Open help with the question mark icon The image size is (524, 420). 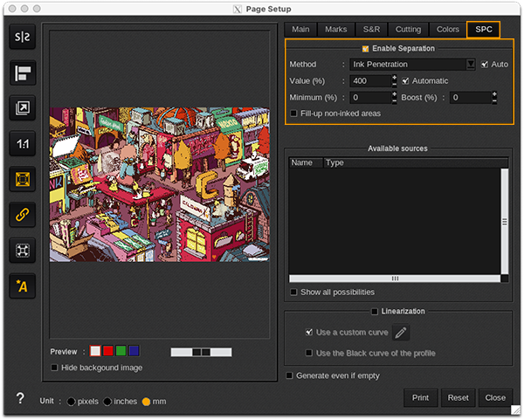(x=20, y=398)
